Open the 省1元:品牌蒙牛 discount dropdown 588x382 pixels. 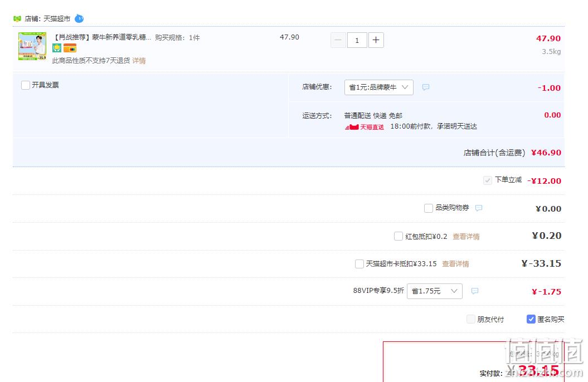point(379,87)
